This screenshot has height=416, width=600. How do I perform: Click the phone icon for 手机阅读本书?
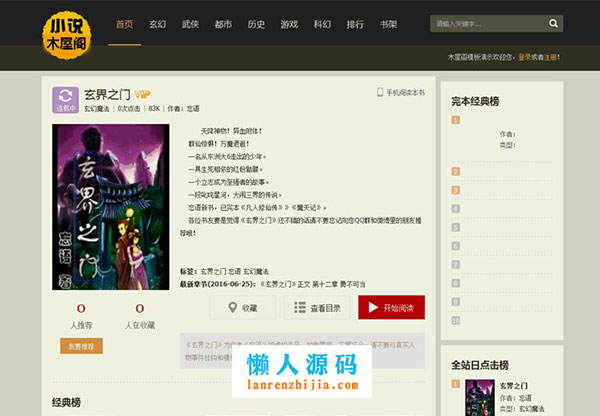[380, 92]
